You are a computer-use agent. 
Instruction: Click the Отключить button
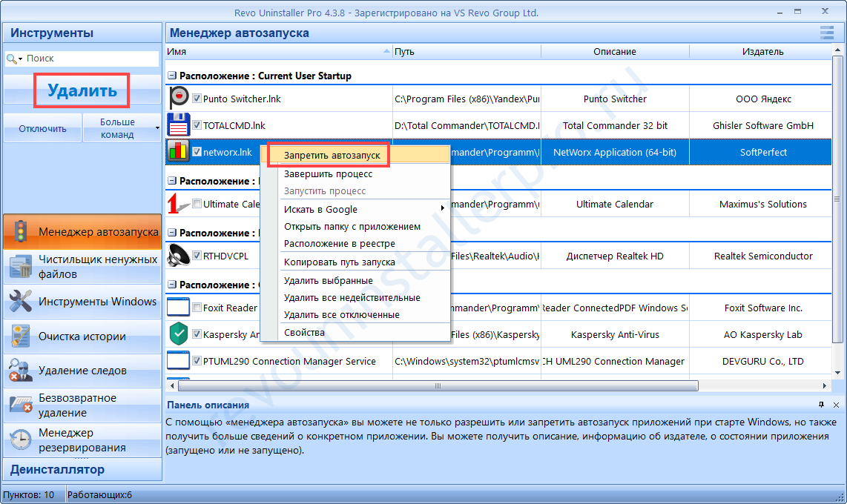pyautogui.click(x=43, y=128)
